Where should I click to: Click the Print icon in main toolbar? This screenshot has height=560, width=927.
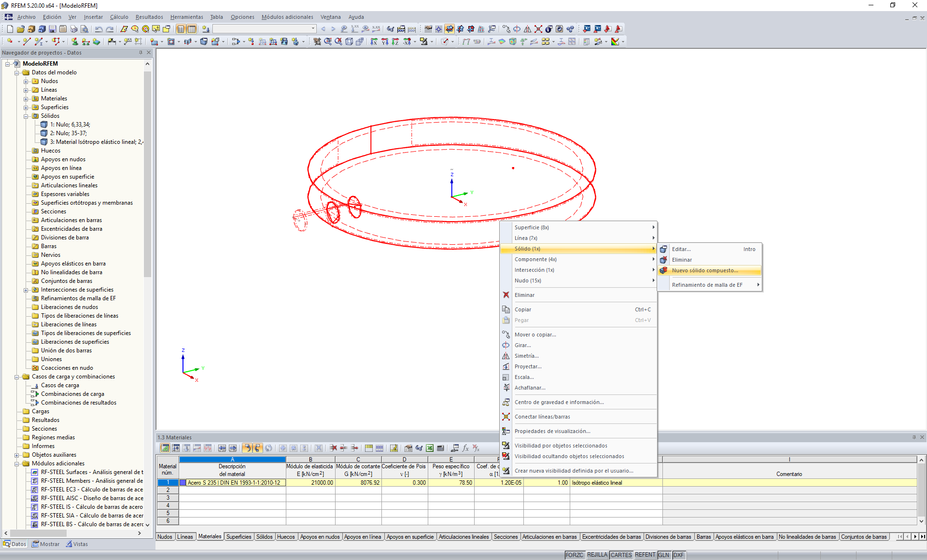click(73, 29)
